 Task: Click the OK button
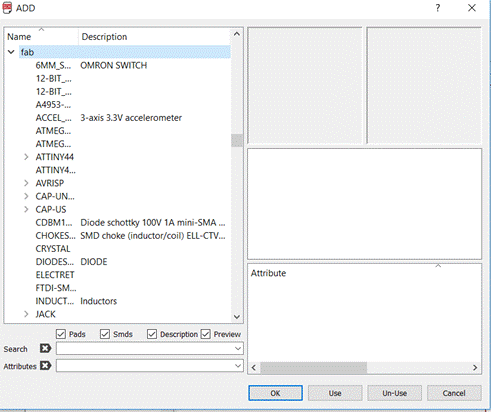(275, 393)
